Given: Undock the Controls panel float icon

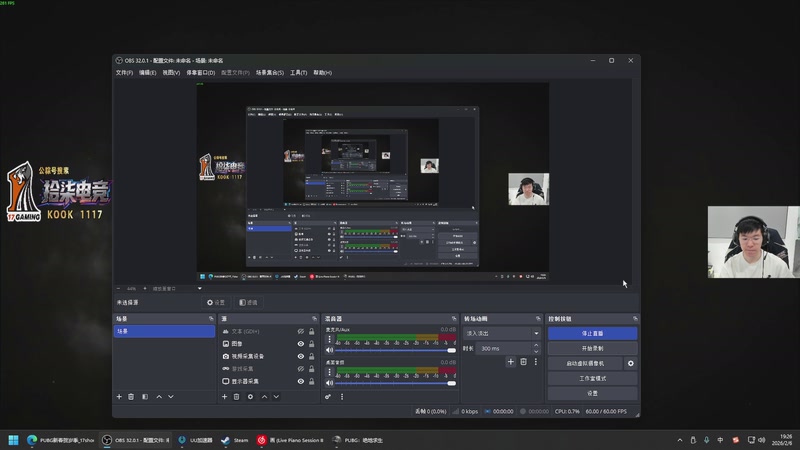Looking at the screenshot, I should [635, 318].
